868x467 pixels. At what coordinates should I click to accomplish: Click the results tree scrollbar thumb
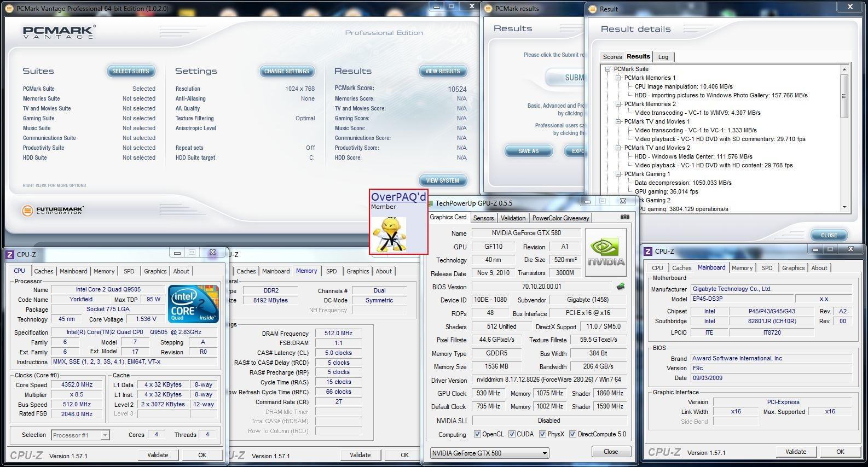[x=844, y=96]
